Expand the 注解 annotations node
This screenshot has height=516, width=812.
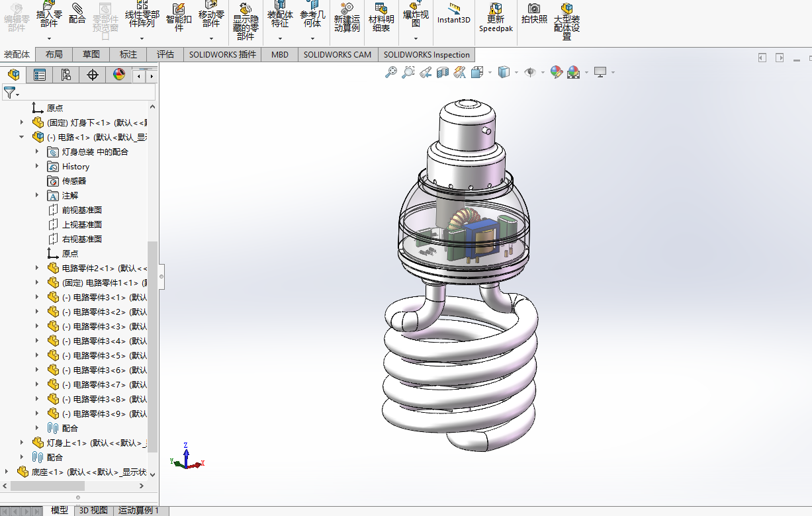coord(37,195)
